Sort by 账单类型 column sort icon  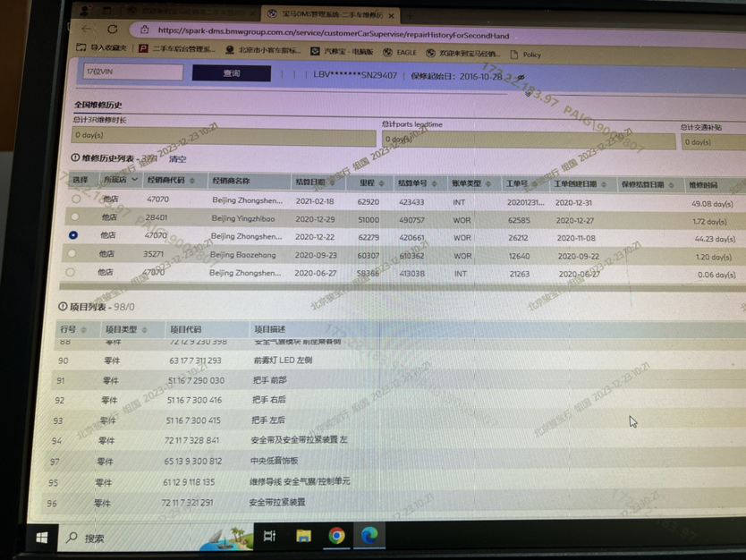click(x=488, y=183)
